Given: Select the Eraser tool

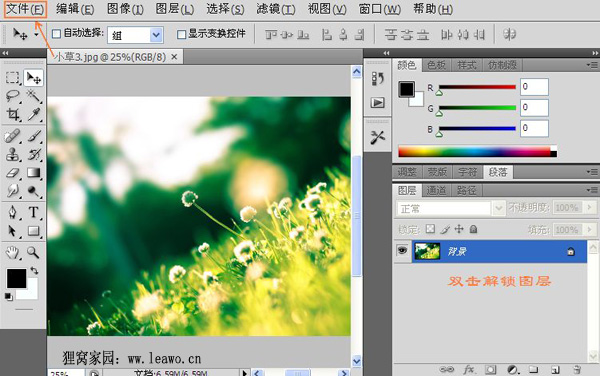Looking at the screenshot, I should [13, 173].
